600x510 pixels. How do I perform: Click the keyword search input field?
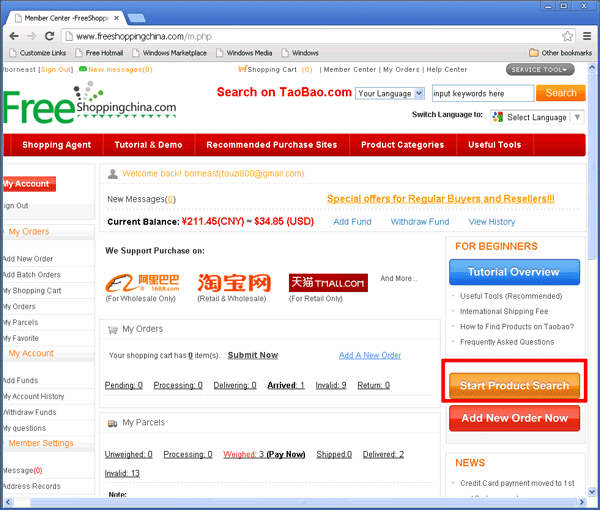pyautogui.click(x=482, y=93)
